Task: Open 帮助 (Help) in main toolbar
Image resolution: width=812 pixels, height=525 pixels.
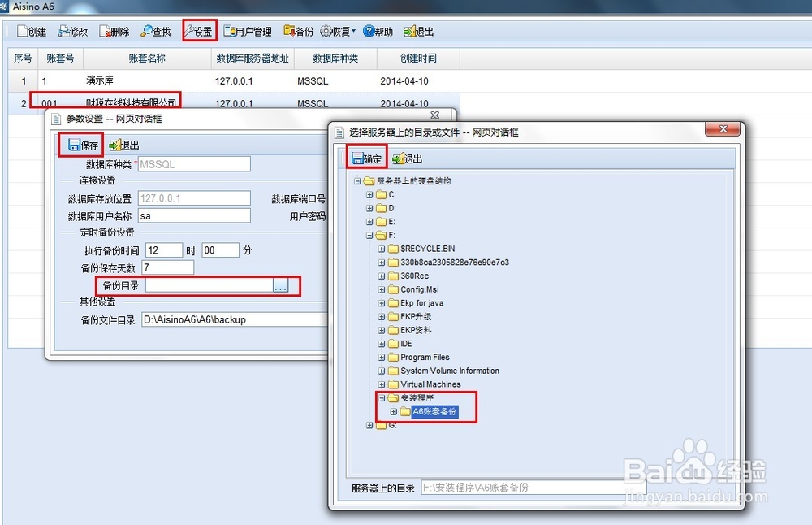Action: (378, 32)
